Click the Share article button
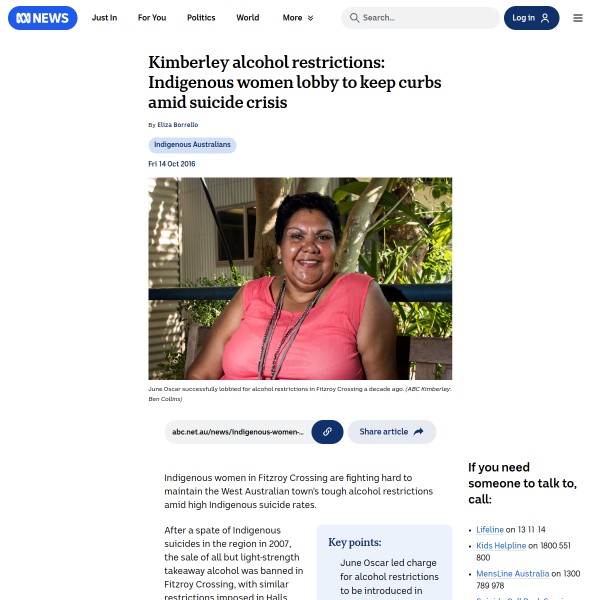The width and height of the screenshot is (600, 600). pos(392,432)
